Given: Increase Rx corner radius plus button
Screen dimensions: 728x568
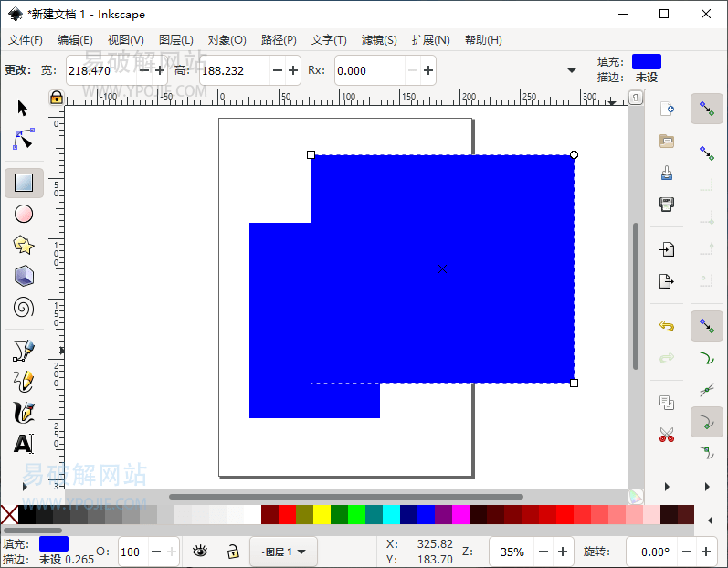Looking at the screenshot, I should coord(428,70).
